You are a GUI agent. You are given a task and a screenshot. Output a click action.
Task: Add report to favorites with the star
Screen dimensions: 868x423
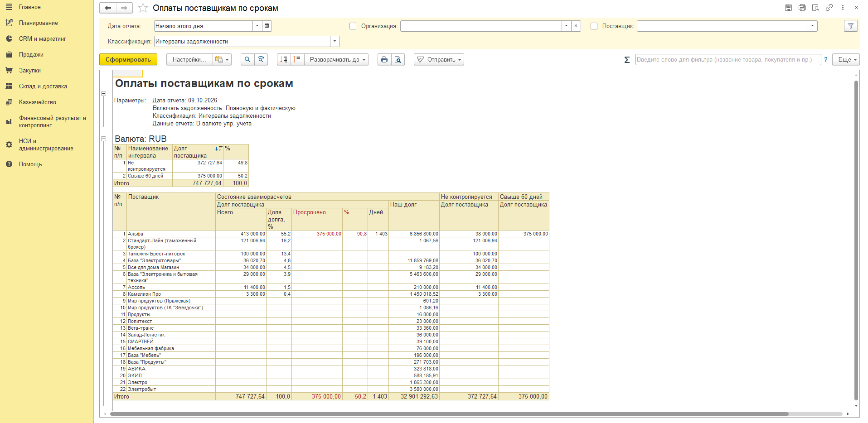pos(143,8)
